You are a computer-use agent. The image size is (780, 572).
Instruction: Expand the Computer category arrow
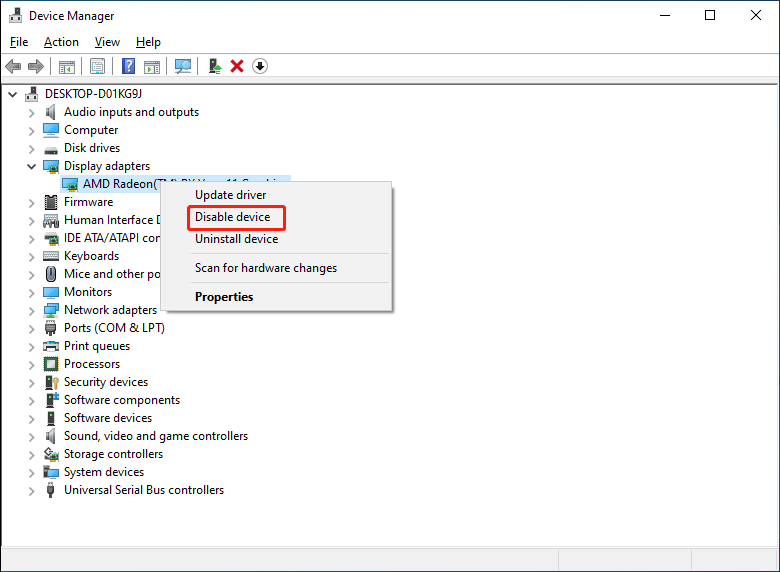[x=31, y=131]
